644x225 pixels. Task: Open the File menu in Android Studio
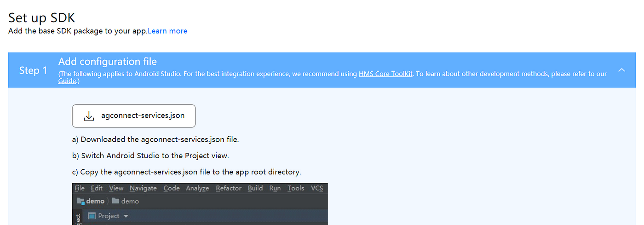[80, 188]
